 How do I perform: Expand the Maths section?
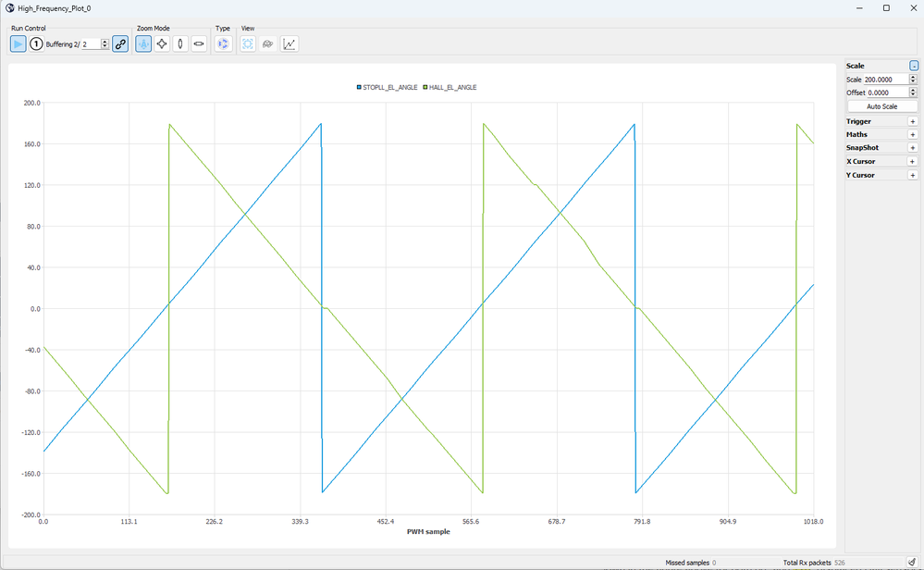913,134
